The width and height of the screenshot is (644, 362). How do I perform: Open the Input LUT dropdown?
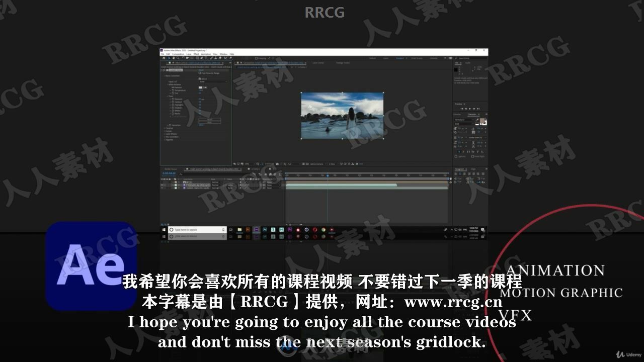[213, 81]
